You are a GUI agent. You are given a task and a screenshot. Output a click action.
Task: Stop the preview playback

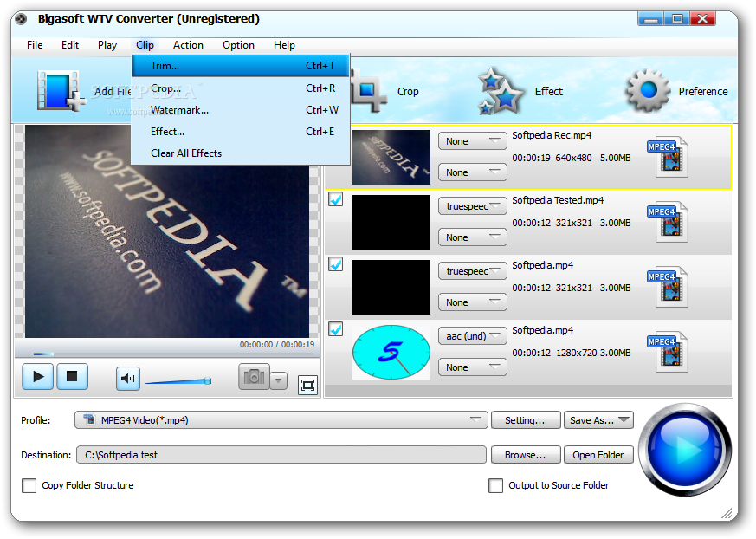click(x=73, y=376)
